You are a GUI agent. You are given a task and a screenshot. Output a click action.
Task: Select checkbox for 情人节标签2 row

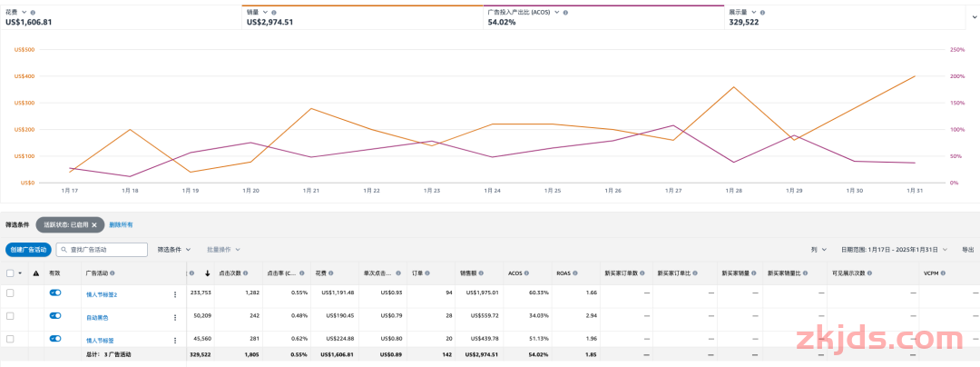click(x=10, y=293)
